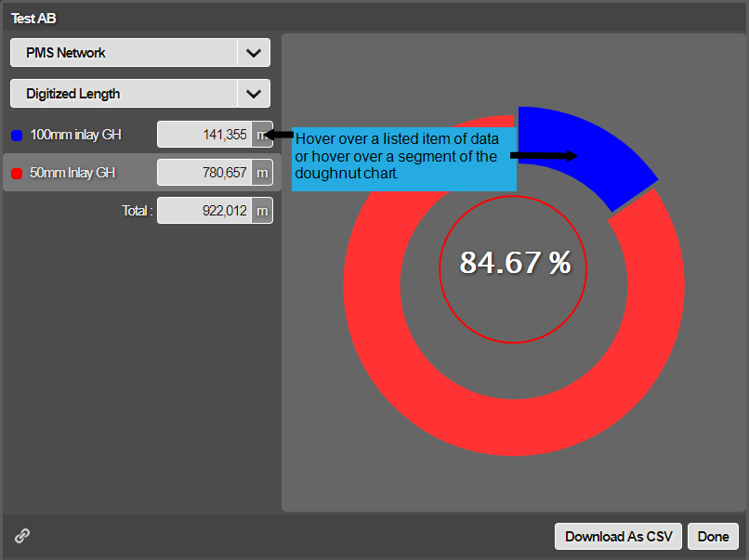749x560 pixels.
Task: Click the 141,355 length value field
Action: [204, 135]
